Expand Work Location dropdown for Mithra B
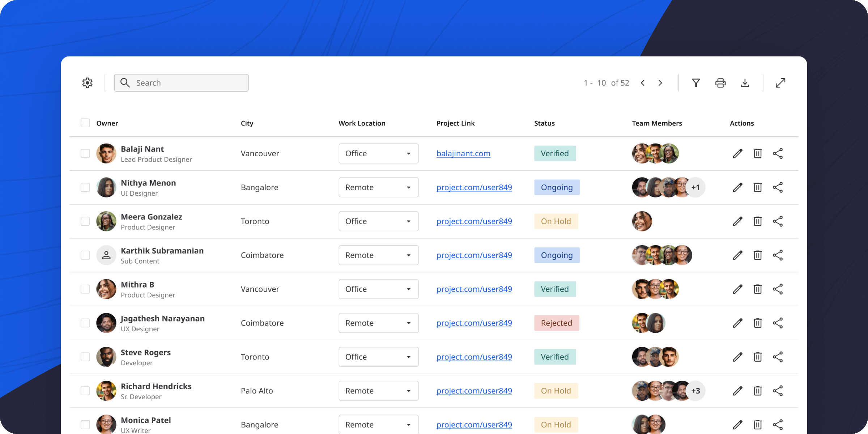Viewport: 868px width, 434px height. [x=409, y=288]
